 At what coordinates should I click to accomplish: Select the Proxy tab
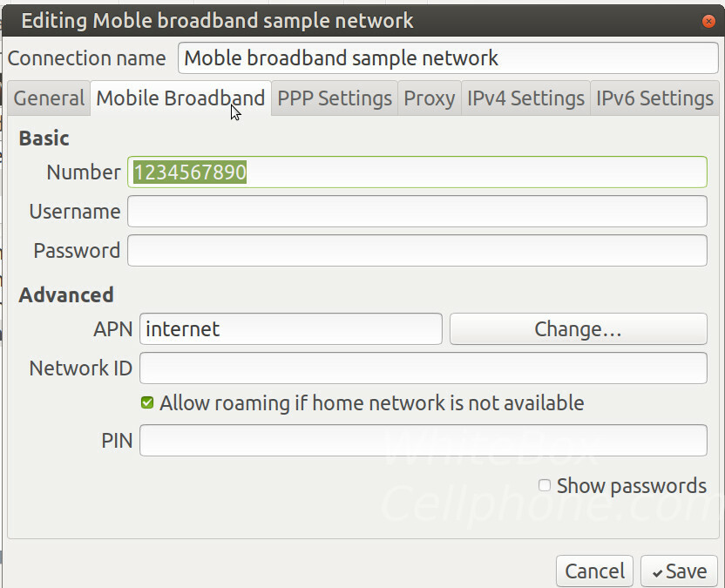(x=429, y=98)
